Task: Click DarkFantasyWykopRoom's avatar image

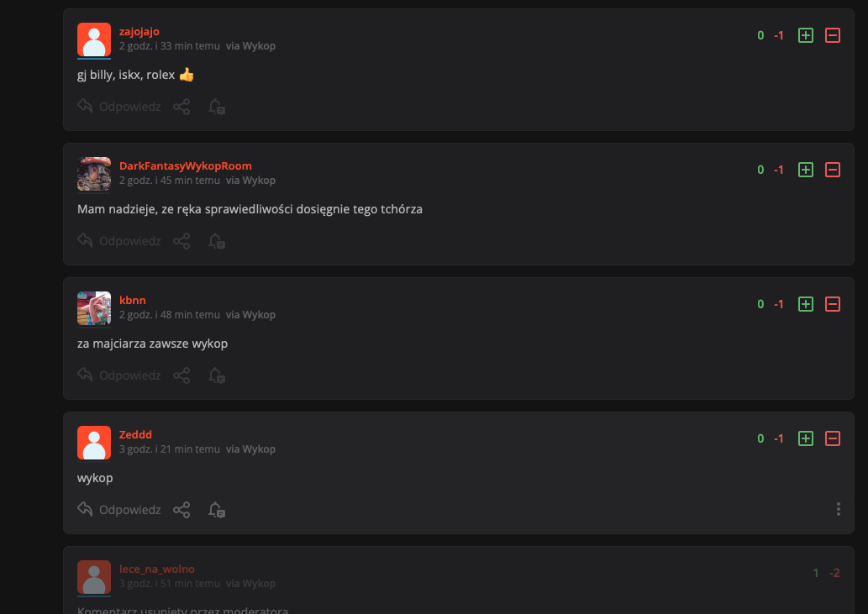Action: (x=94, y=174)
